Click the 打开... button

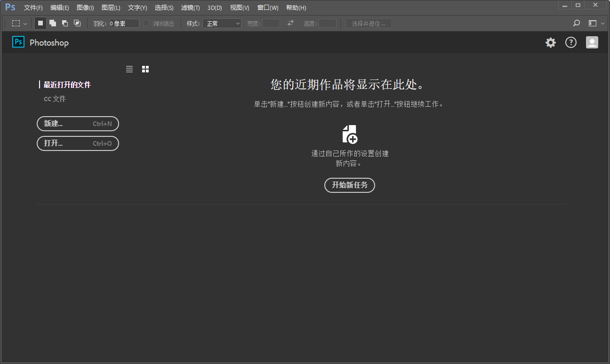coord(78,143)
